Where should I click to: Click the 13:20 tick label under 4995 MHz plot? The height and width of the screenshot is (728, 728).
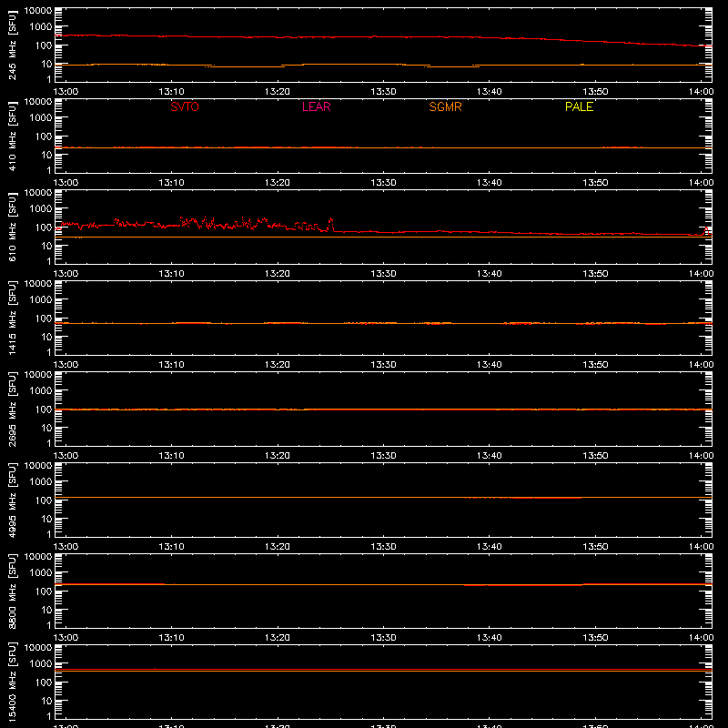[278, 547]
